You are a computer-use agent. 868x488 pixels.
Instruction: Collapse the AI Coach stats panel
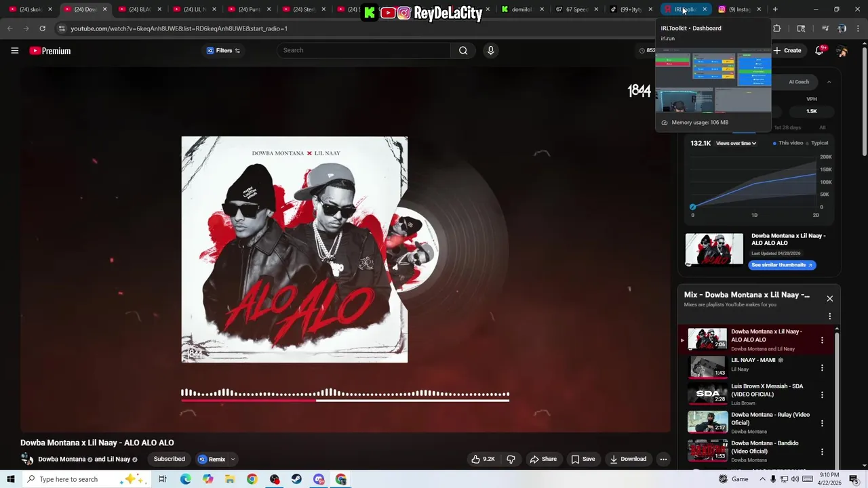point(829,82)
